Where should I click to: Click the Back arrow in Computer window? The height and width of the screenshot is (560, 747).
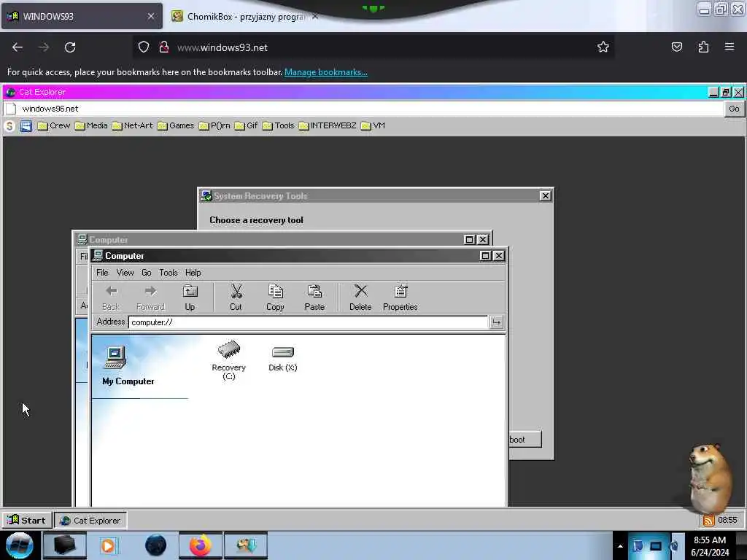tap(111, 297)
